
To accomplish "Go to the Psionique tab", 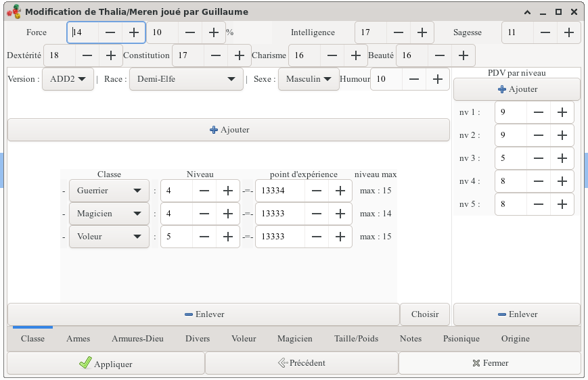I will pyautogui.click(x=461, y=339).
